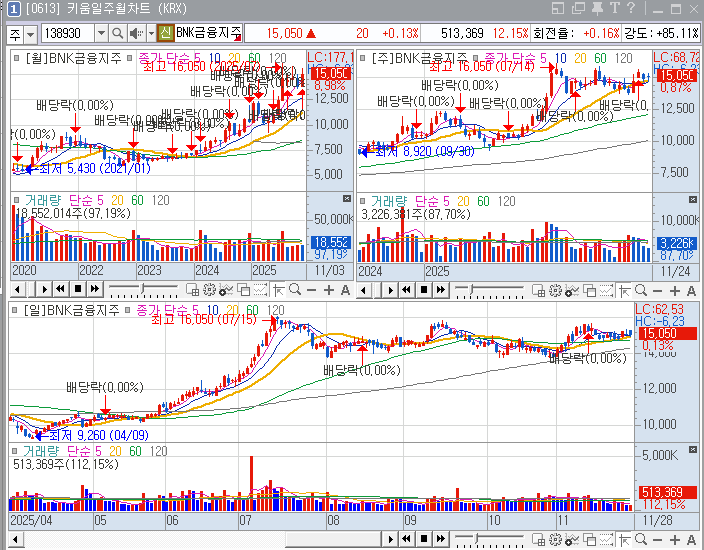Click add-indicator icon in monthly chart toolbar
This screenshot has width=704, height=550.
pyautogui.click(x=226, y=290)
